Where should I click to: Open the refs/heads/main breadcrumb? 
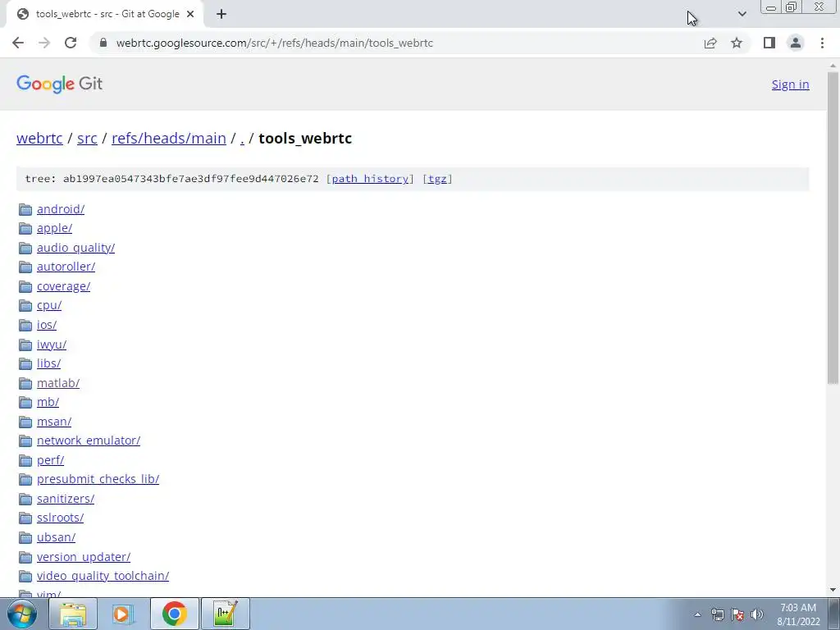[169, 138]
